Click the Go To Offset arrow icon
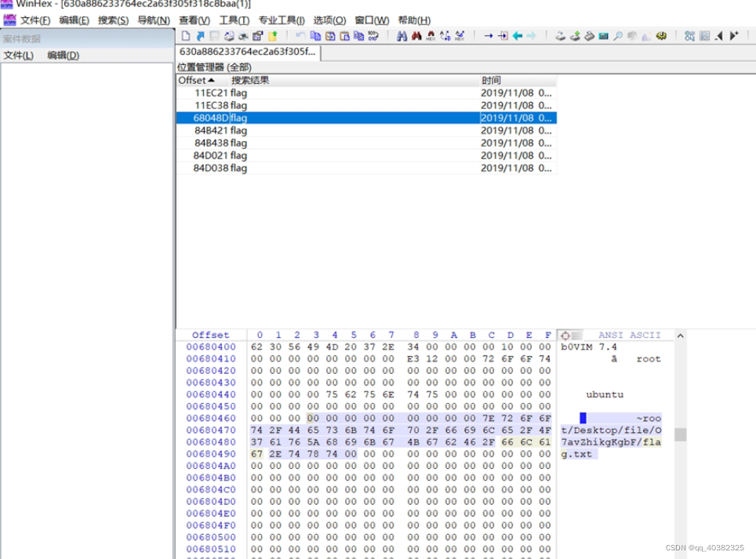Viewport: 756px width, 559px height. 489,35
